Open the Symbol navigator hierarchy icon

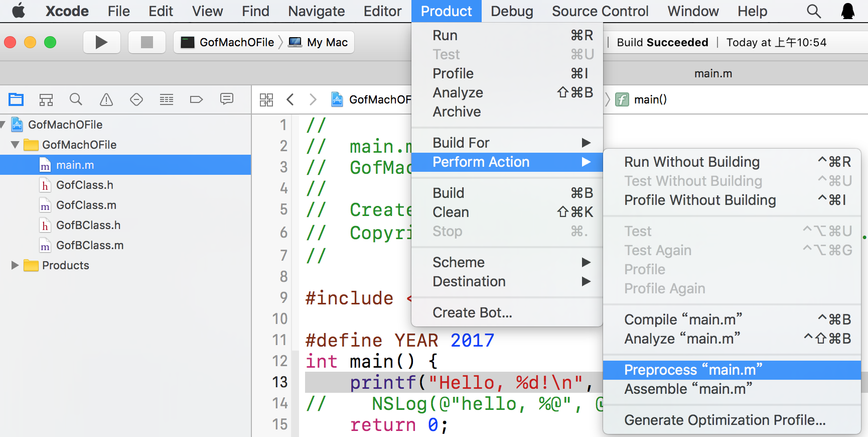coord(46,99)
